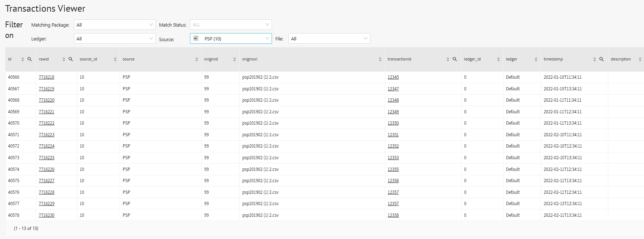Expand the File filter dropdown
This screenshot has height=239, width=644.
(329, 39)
